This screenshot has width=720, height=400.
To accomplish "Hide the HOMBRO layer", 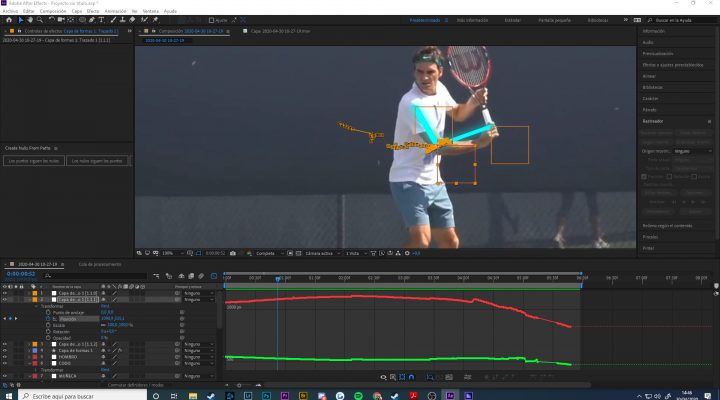I will (5, 357).
